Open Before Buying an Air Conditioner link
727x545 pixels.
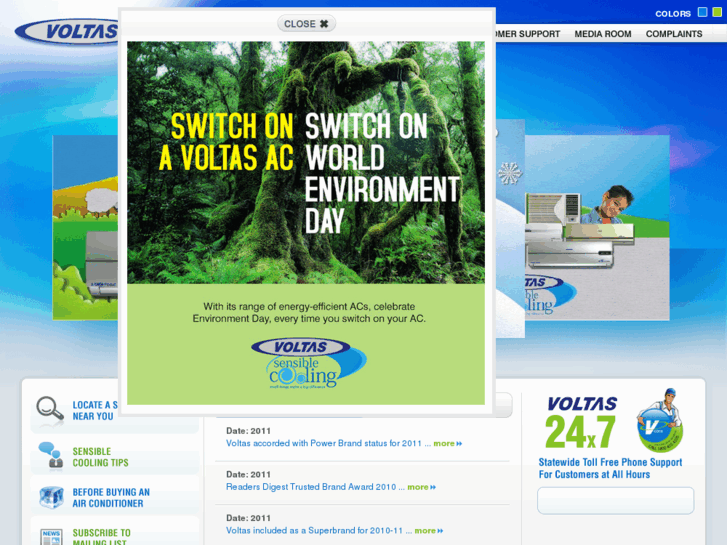point(111,498)
